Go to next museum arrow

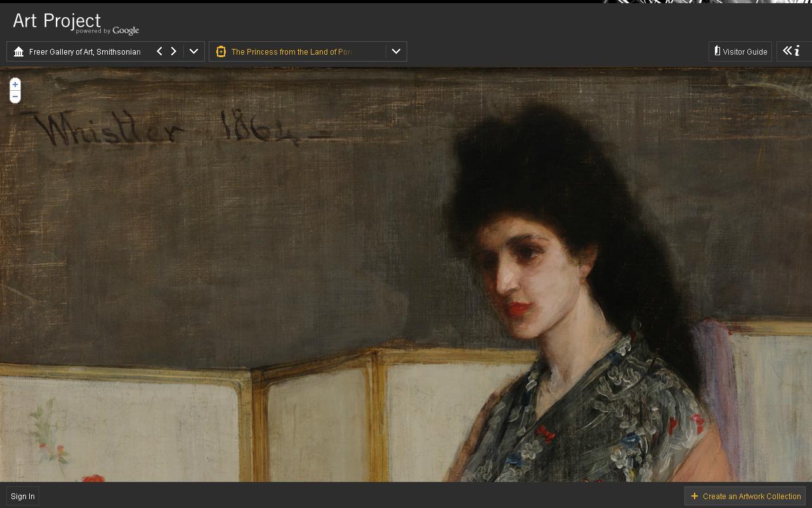point(174,51)
